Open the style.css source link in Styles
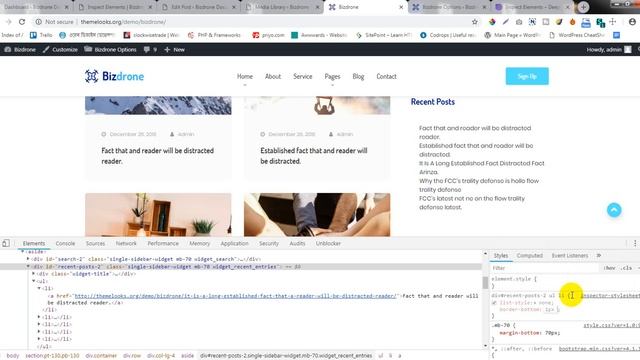Image resolution: width=640 pixels, height=360 pixels. tap(611, 325)
